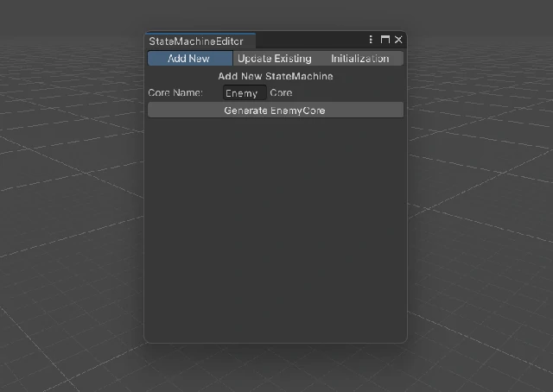Switch to the Add New tab
Screen dimensions: 553x392
(x=190, y=58)
